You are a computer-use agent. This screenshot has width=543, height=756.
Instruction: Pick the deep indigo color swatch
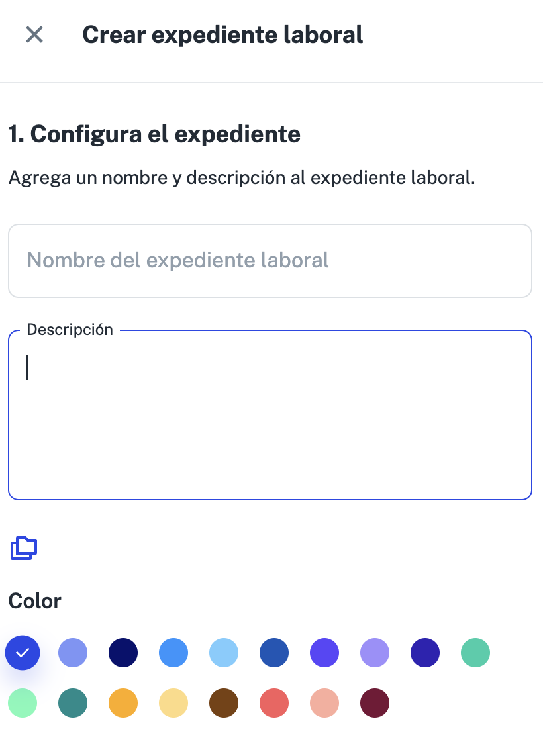point(425,652)
